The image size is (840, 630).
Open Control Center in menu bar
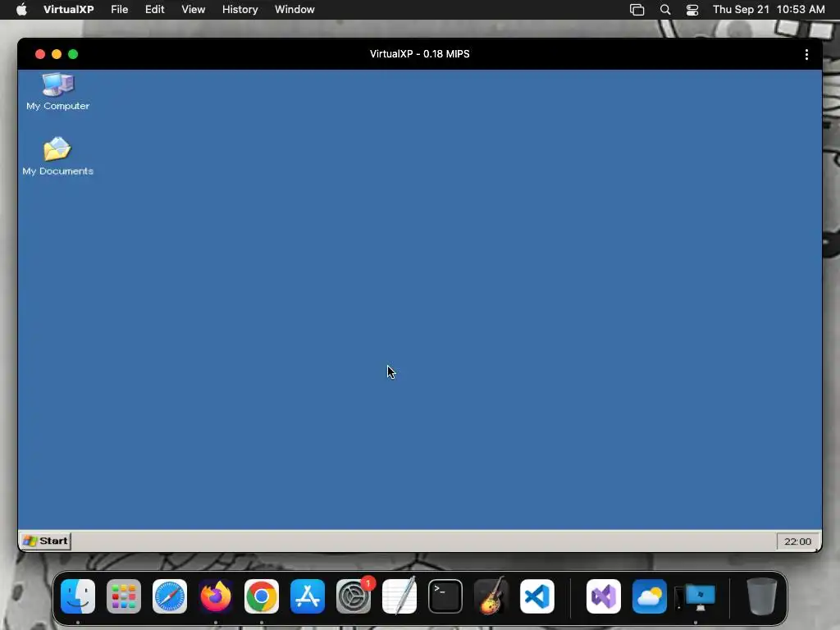[692, 9]
